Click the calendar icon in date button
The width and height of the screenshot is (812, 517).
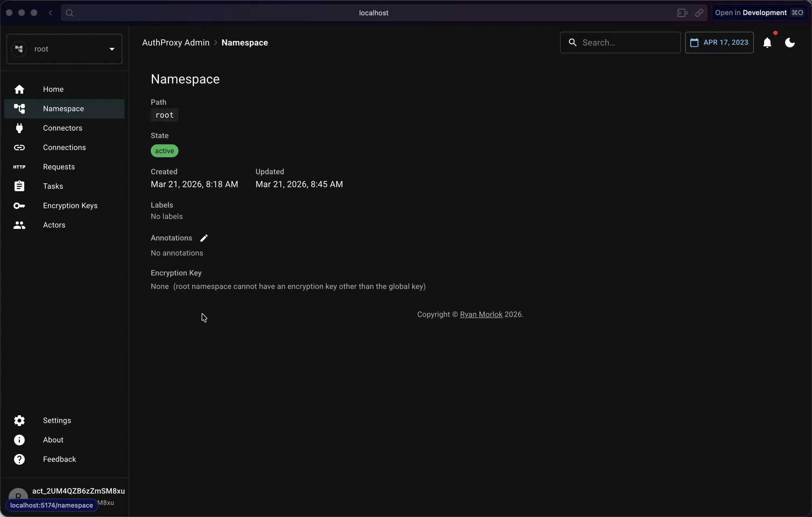tap(695, 43)
